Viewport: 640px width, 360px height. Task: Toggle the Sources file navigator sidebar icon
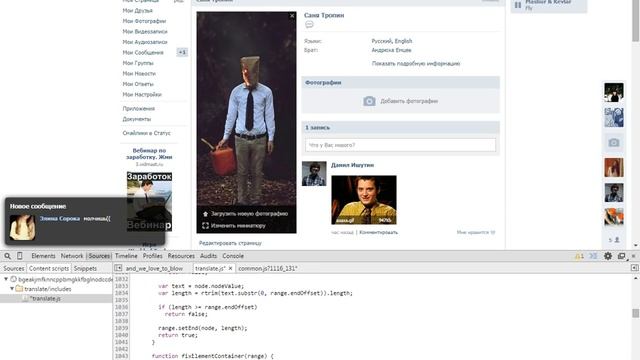click(118, 268)
